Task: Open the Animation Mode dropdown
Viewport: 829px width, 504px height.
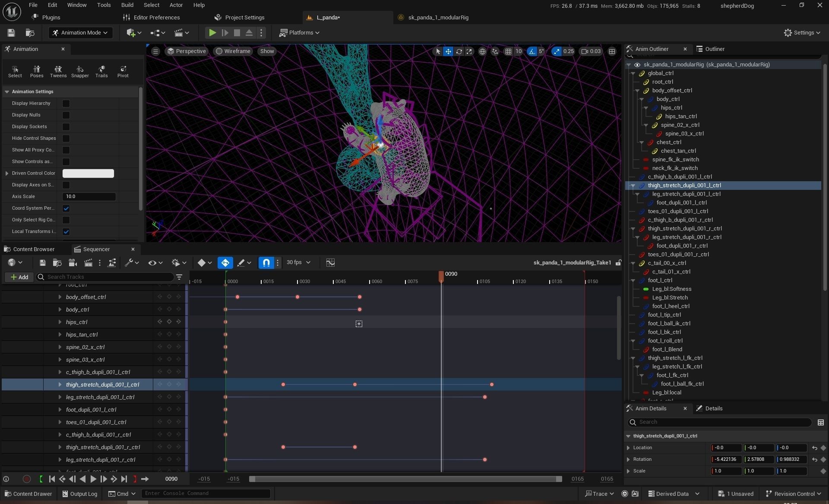Action: coord(80,33)
